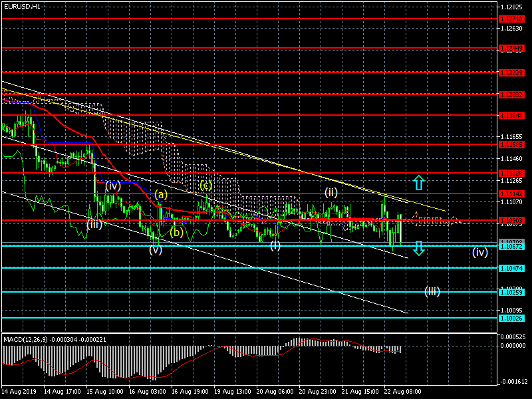This screenshot has height=399, width=532.
Task: Click the (iii) label beside the white (v)
Action: pyautogui.click(x=94, y=224)
